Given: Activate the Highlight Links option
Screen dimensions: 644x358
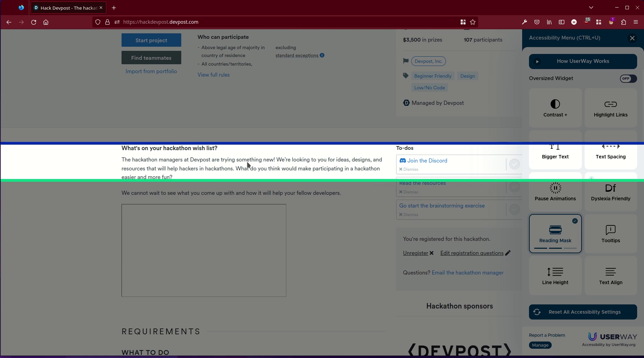Looking at the screenshot, I should click(x=610, y=108).
